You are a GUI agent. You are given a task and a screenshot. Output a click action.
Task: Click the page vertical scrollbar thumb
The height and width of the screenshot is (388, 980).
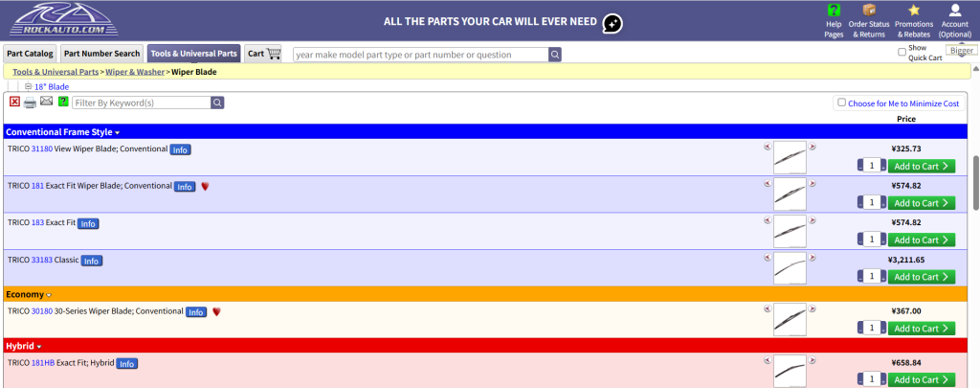click(975, 181)
